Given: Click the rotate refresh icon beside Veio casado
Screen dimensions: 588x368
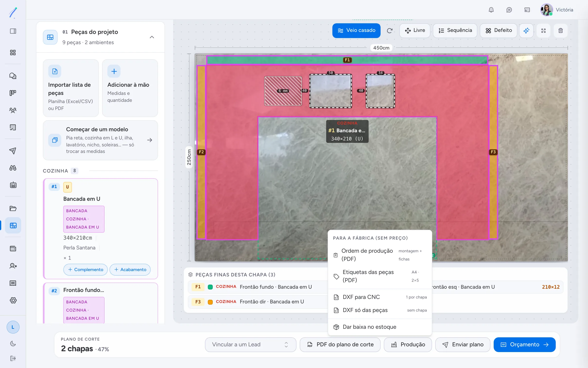Looking at the screenshot, I should click(x=390, y=30).
